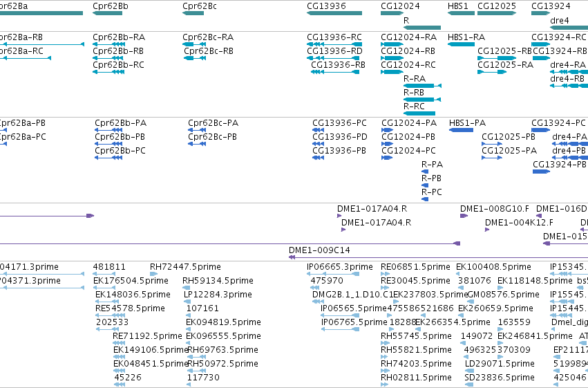The width and height of the screenshot is (588, 388).
Task: Select EST label EK176504.5prime
Action: click(x=131, y=281)
